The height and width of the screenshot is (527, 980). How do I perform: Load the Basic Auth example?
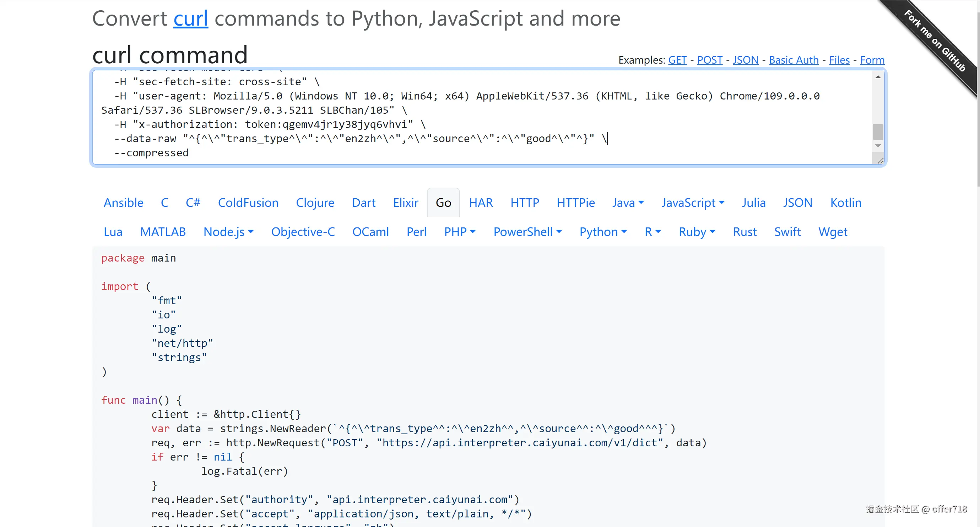coord(794,60)
